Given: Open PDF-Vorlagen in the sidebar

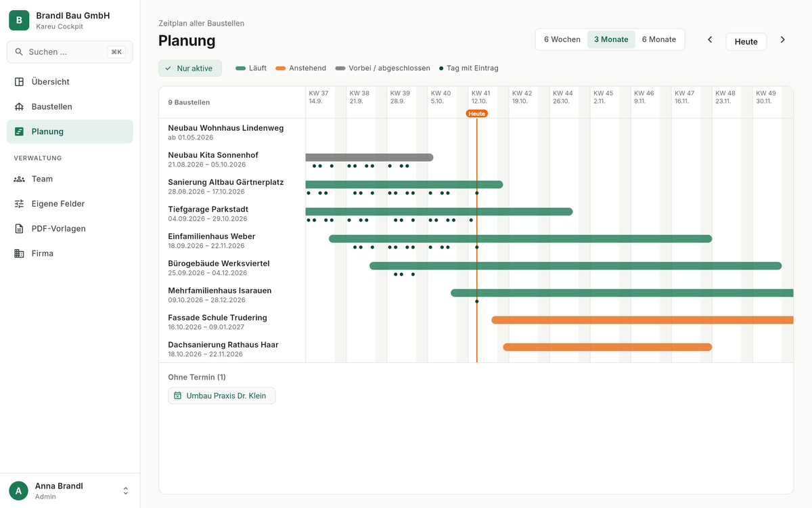Looking at the screenshot, I should click(x=70, y=229).
